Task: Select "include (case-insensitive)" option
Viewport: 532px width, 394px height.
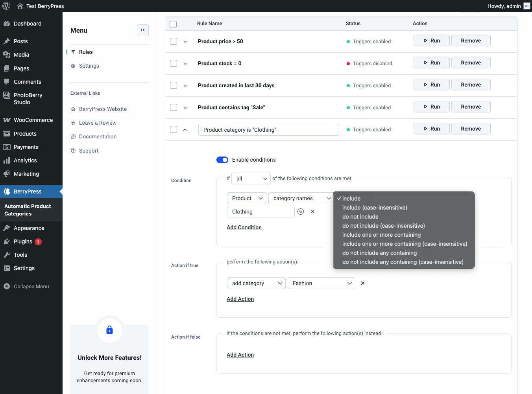Action: 404,208
